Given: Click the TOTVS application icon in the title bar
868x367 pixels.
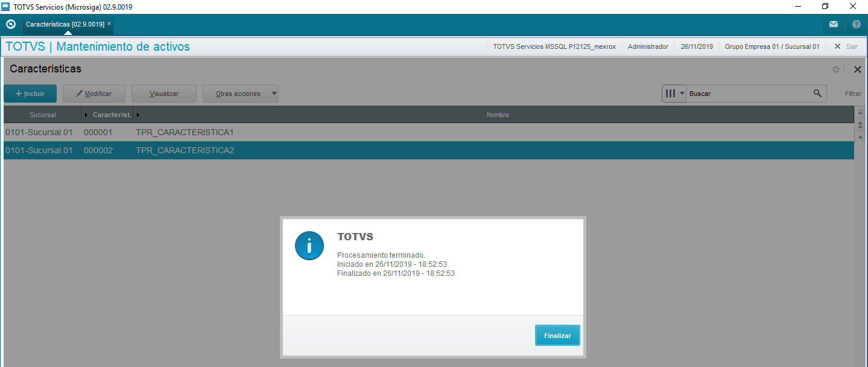Looking at the screenshot, I should pos(5,7).
